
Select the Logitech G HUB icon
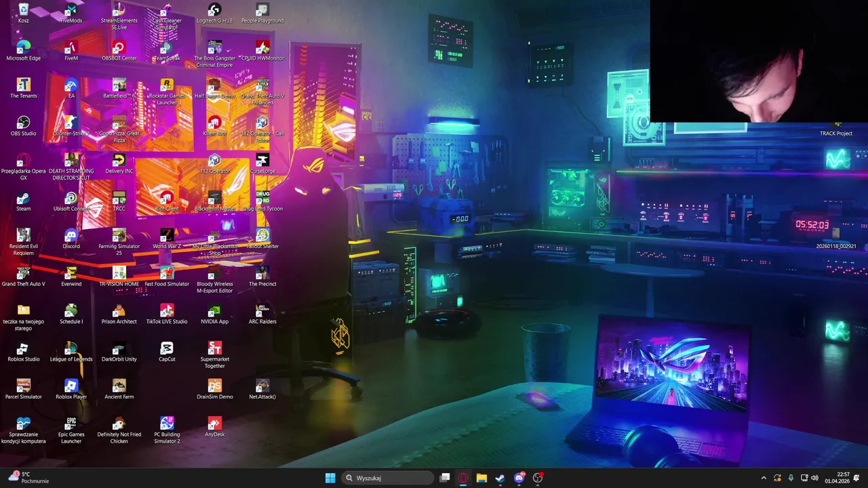click(x=214, y=13)
